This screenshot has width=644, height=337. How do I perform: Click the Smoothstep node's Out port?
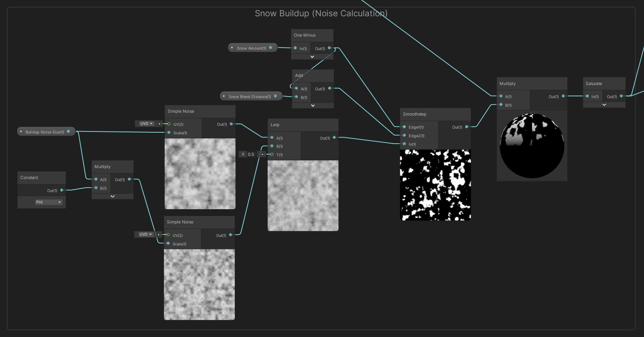[467, 127]
